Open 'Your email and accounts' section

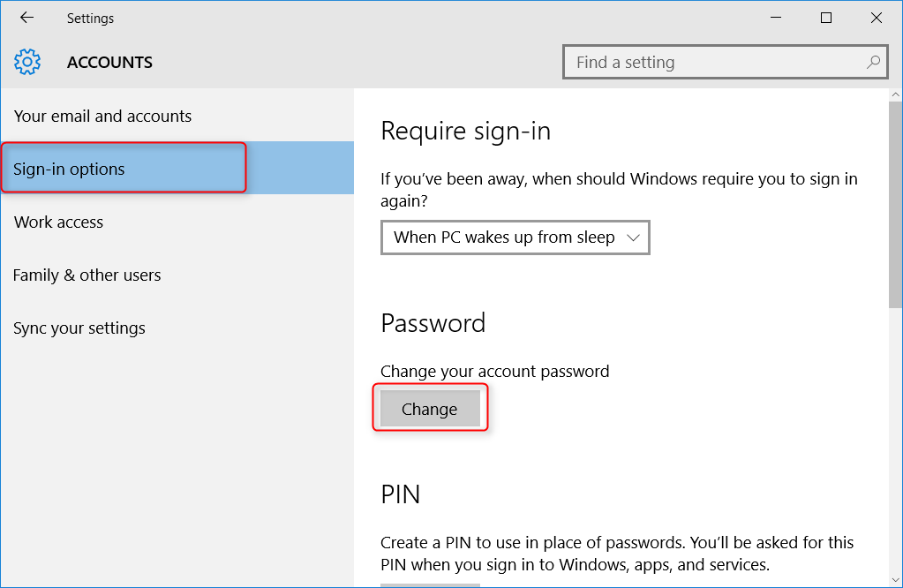(103, 117)
